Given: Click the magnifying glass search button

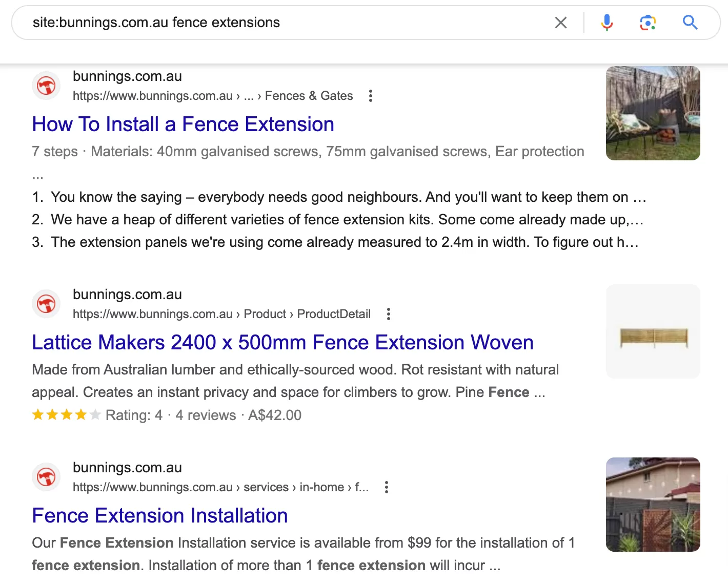Looking at the screenshot, I should pyautogui.click(x=690, y=23).
